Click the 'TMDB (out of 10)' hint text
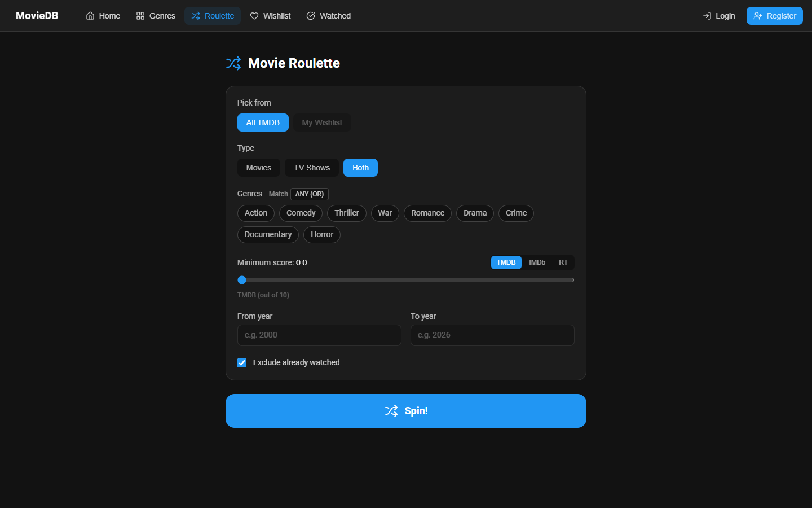 click(263, 295)
